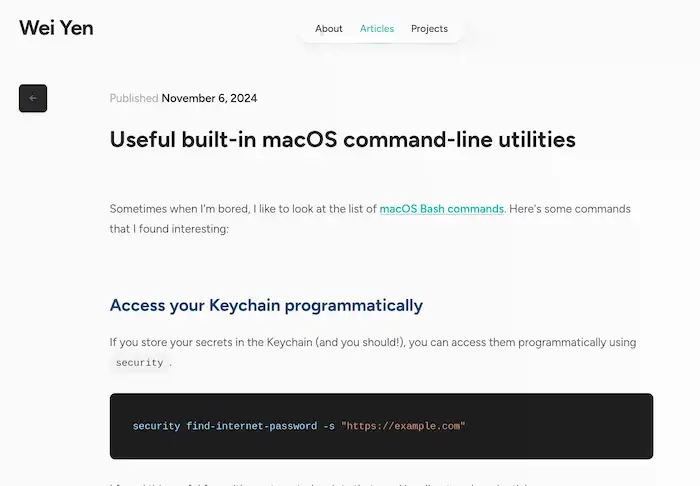700x486 pixels.
Task: Click the -s flag in the code
Action: point(328,426)
